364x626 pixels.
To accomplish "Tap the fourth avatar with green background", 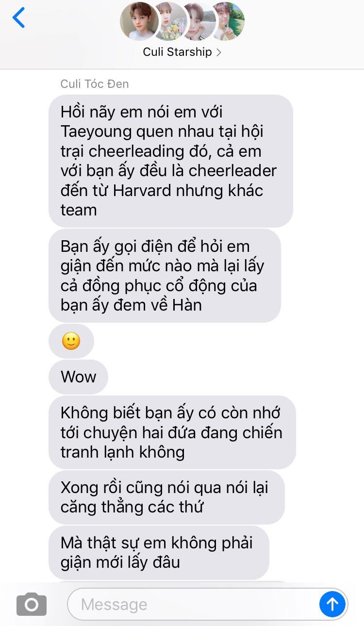I will coord(228,21).
